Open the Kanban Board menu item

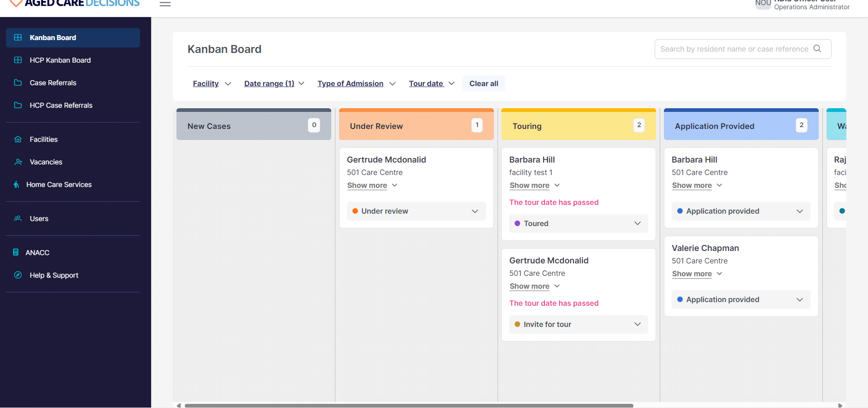73,38
